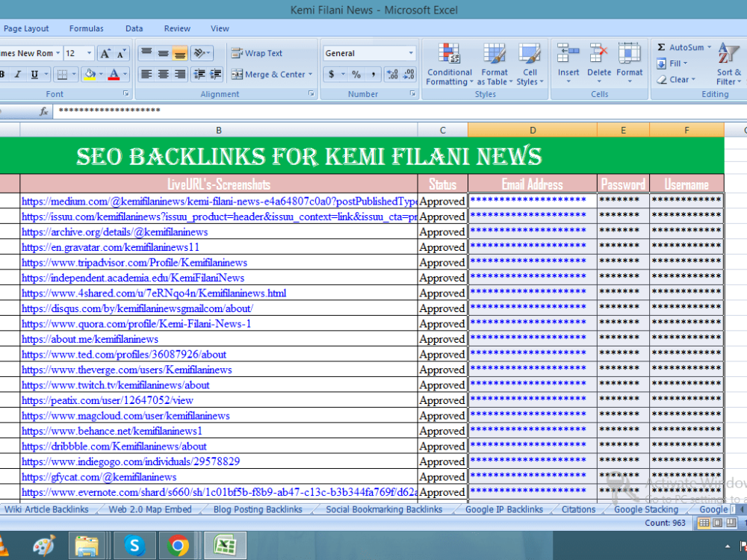Apply comma style

(373, 74)
